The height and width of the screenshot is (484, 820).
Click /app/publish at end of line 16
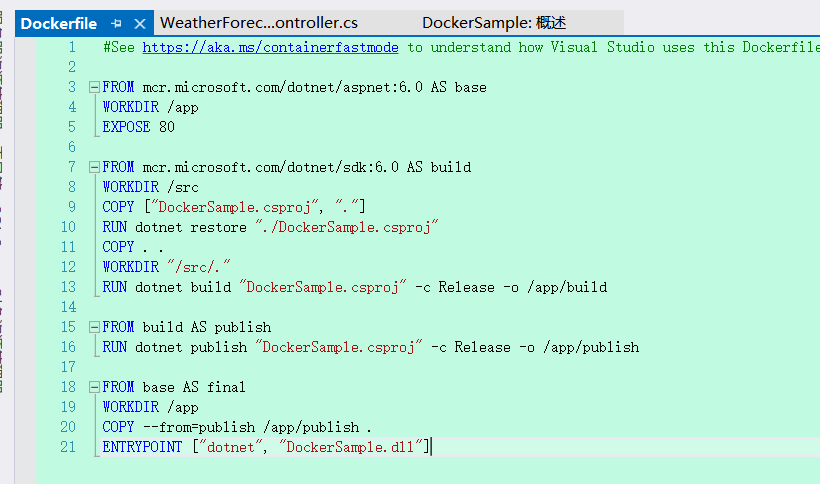(x=591, y=348)
